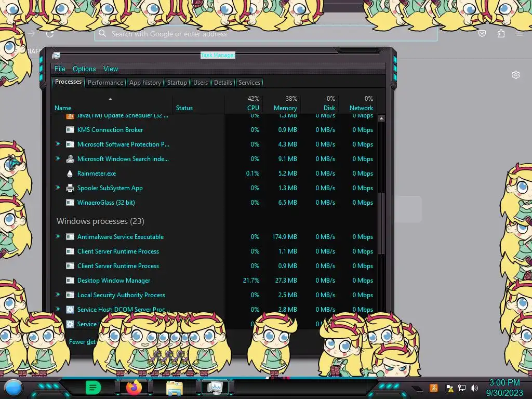Click the Java tray icon
The height and width of the screenshot is (399, 532).
pyautogui.click(x=433, y=388)
